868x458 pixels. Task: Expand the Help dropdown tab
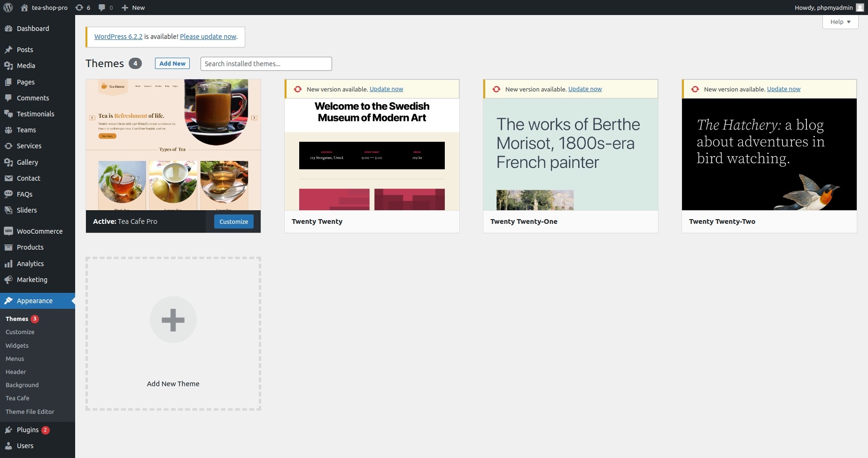click(x=840, y=22)
